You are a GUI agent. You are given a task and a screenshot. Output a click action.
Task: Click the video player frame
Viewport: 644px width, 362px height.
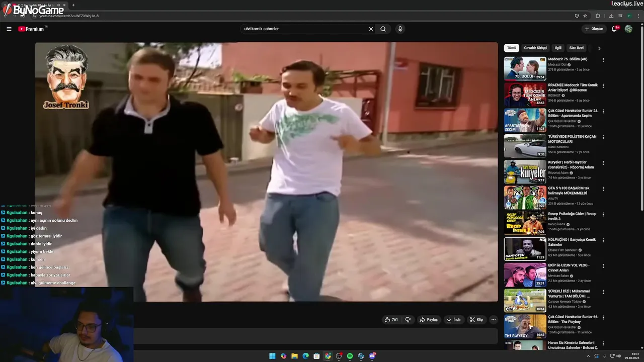[266, 172]
